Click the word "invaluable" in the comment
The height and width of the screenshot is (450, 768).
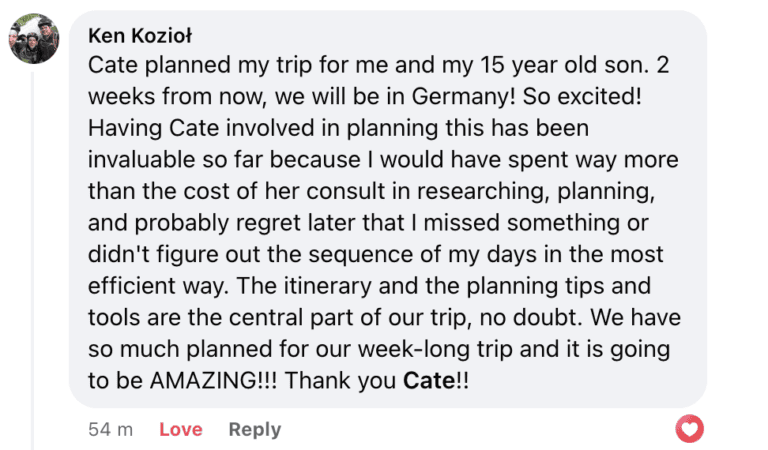(x=134, y=161)
